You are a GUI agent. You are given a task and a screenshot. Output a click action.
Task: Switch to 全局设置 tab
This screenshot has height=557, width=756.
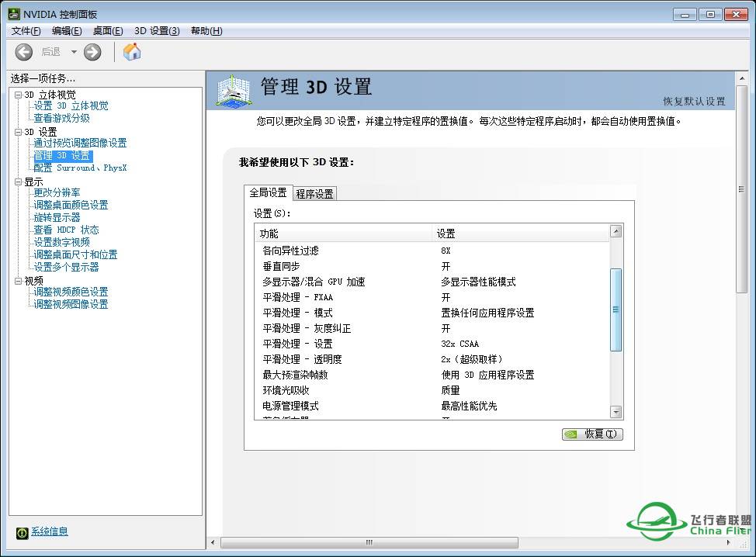pyautogui.click(x=268, y=192)
